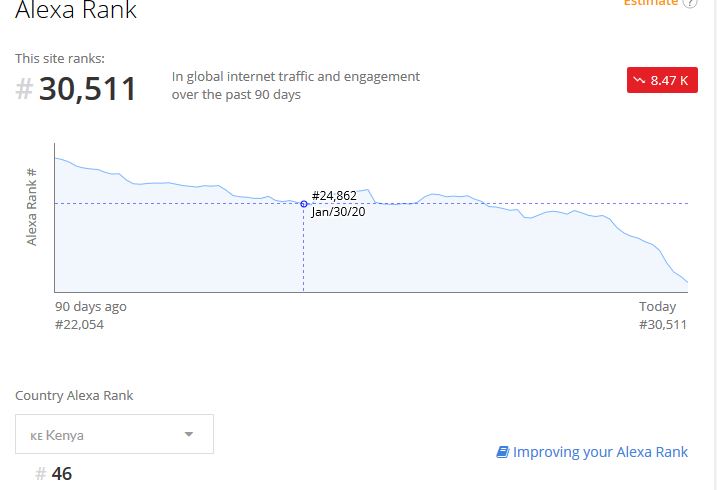Image resolution: width=717 pixels, height=490 pixels.
Task: Click the downward trend icon in red badge
Action: click(639, 80)
